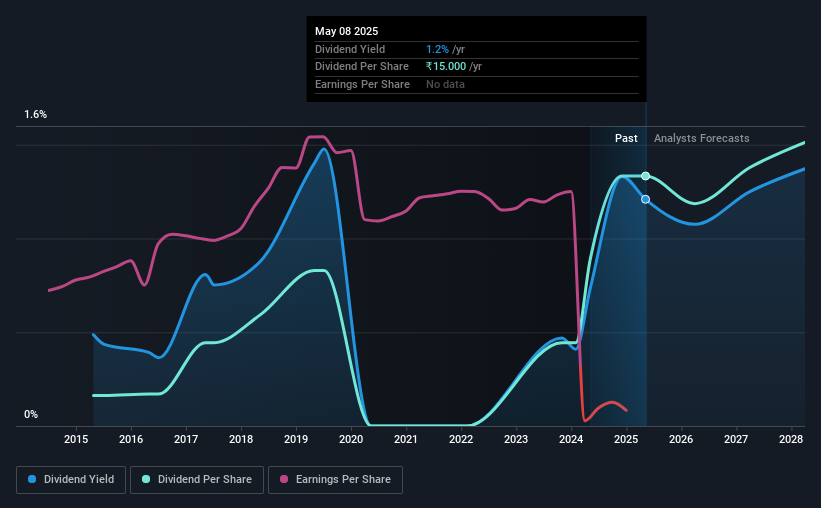Image resolution: width=821 pixels, height=508 pixels.
Task: Toggle the Dividend Per Share legend button
Action: (197, 480)
